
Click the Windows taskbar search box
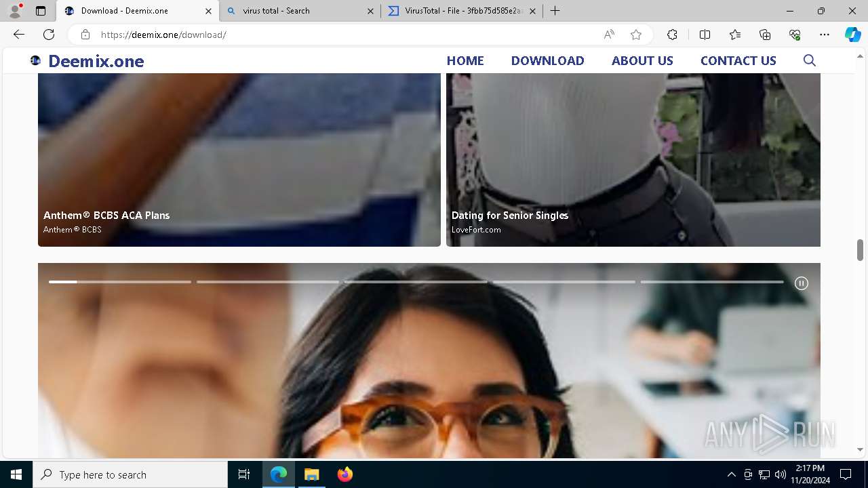point(130,474)
